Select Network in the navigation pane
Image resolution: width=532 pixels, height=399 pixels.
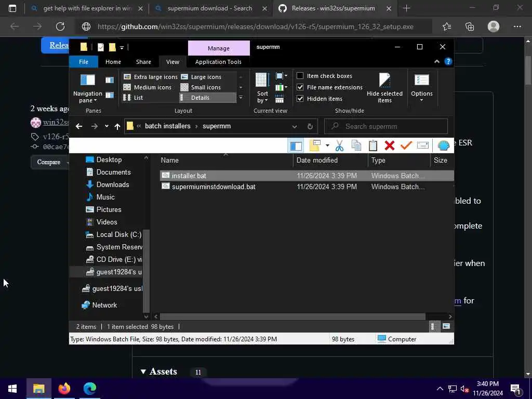(x=104, y=305)
